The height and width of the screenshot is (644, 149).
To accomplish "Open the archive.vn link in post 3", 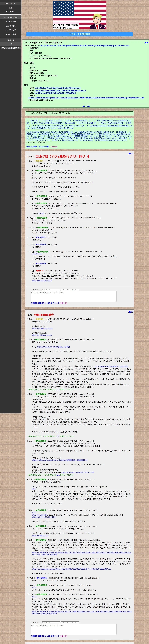I will (x=53, y=347).
